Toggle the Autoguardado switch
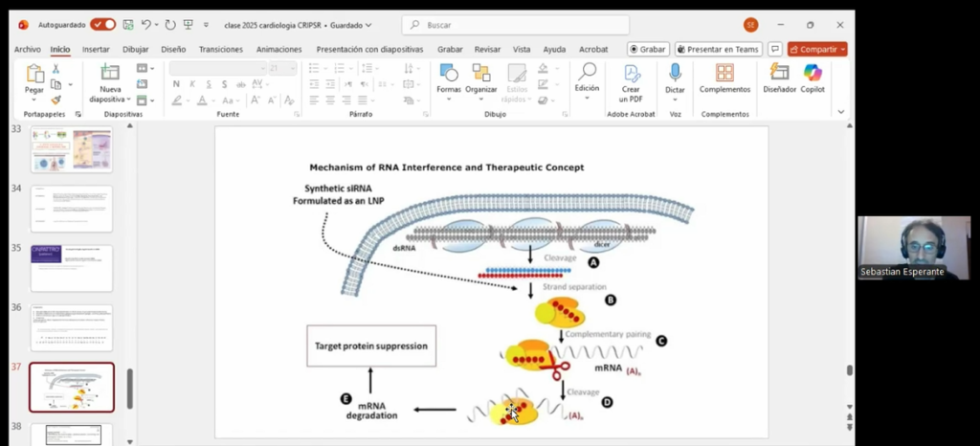980x446 pixels. (x=102, y=25)
